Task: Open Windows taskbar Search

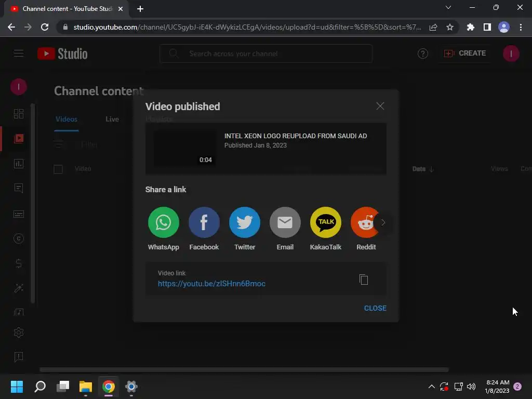Action: 40,387
